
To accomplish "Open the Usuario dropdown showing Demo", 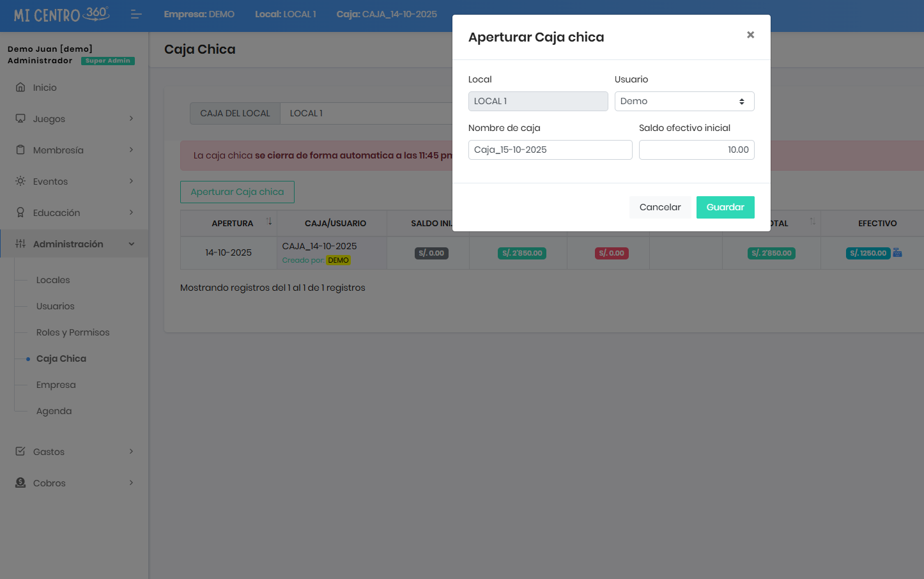I will click(x=684, y=102).
